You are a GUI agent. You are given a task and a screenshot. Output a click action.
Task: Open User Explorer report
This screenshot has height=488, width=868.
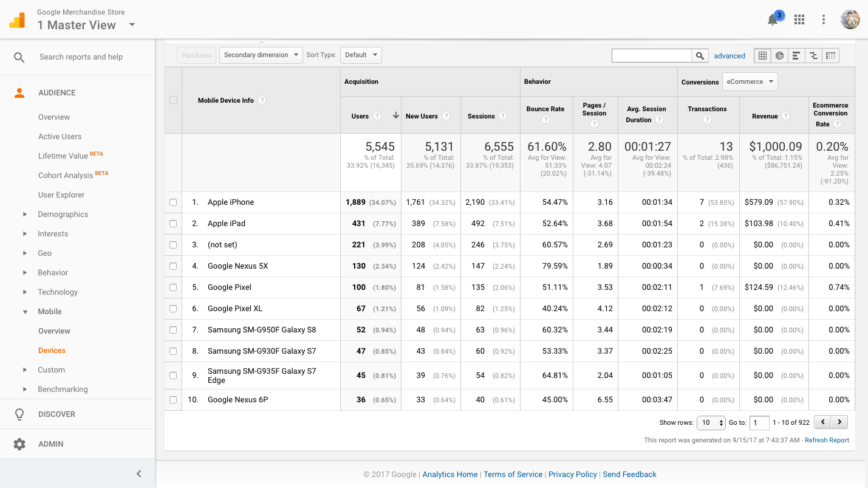[x=61, y=195]
